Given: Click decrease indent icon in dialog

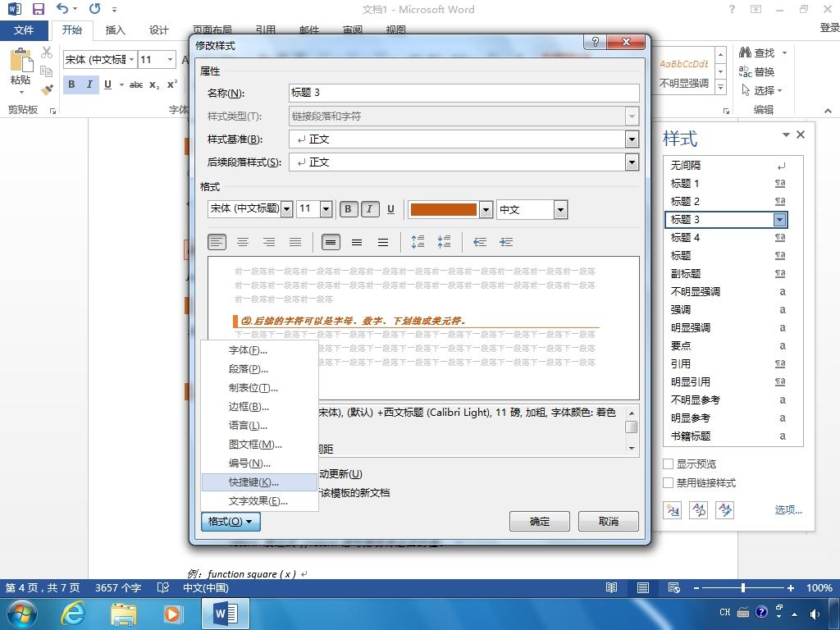Looking at the screenshot, I should pos(479,242).
